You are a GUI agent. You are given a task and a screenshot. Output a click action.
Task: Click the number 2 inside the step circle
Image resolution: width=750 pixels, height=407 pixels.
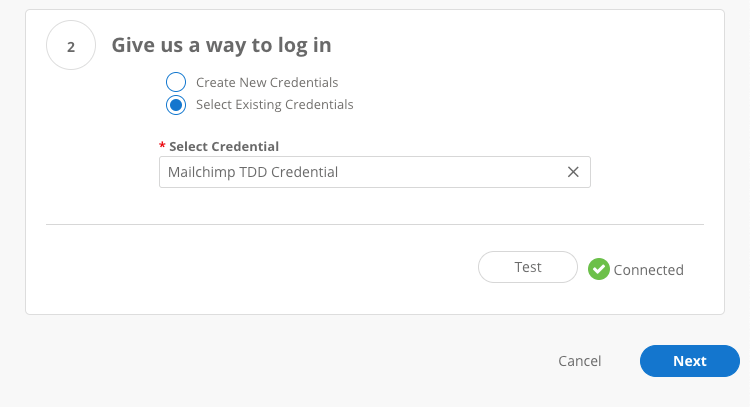point(71,47)
